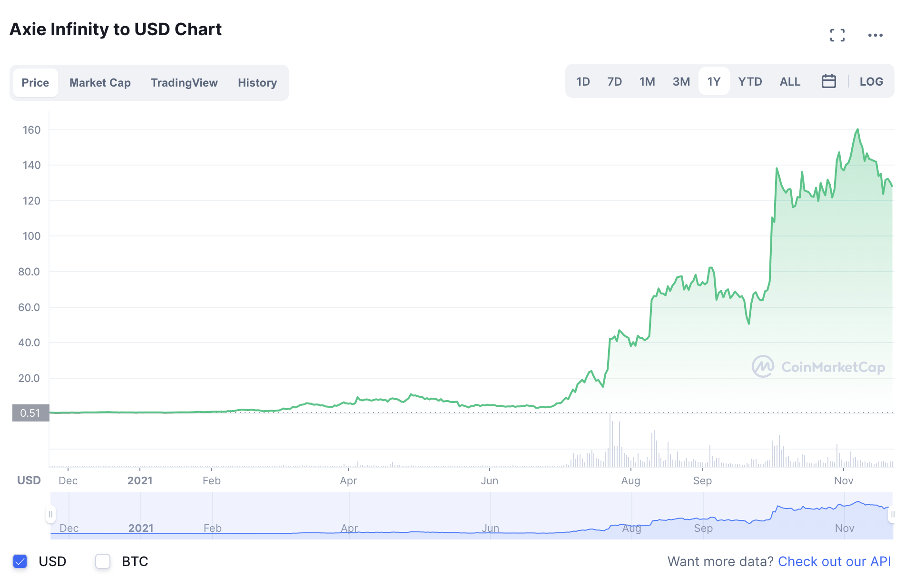Switch to the Price tab

(35, 83)
